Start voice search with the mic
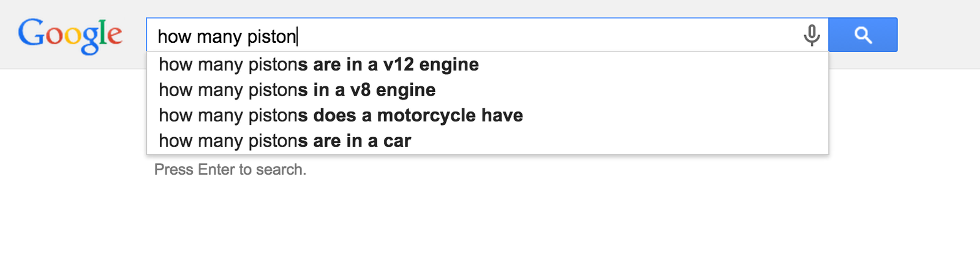This screenshot has height=258, width=980. (812, 36)
